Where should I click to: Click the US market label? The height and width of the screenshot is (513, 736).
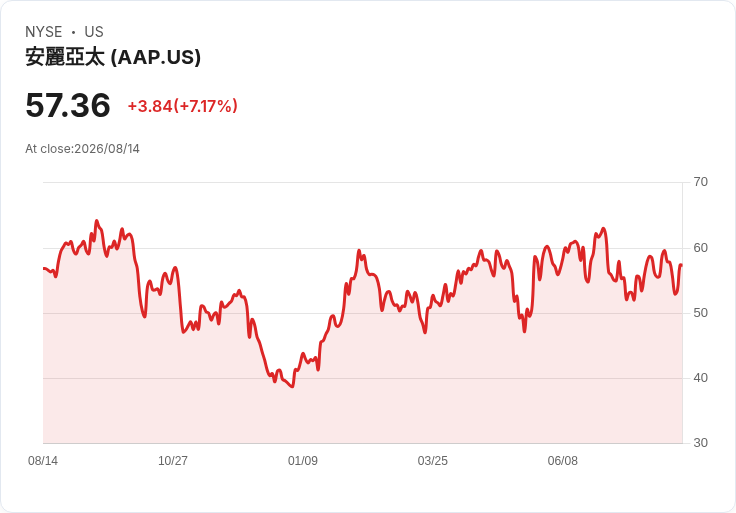pos(94,32)
